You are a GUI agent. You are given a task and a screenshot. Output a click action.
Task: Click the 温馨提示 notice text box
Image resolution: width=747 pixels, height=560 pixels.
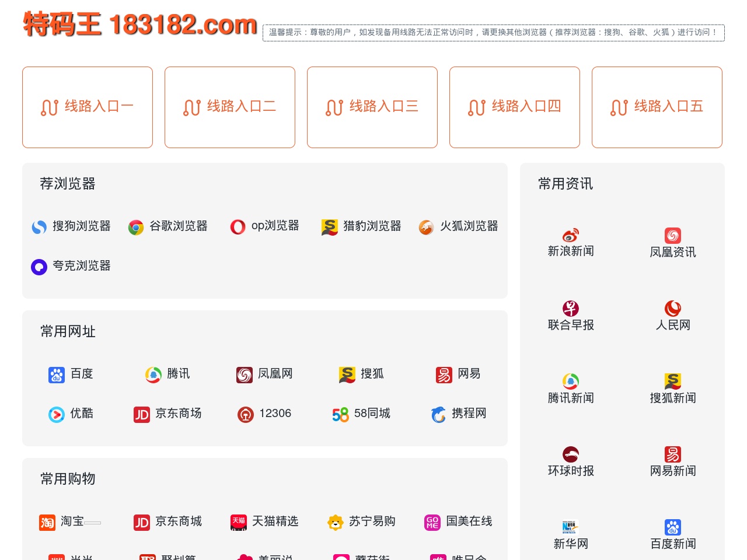494,33
